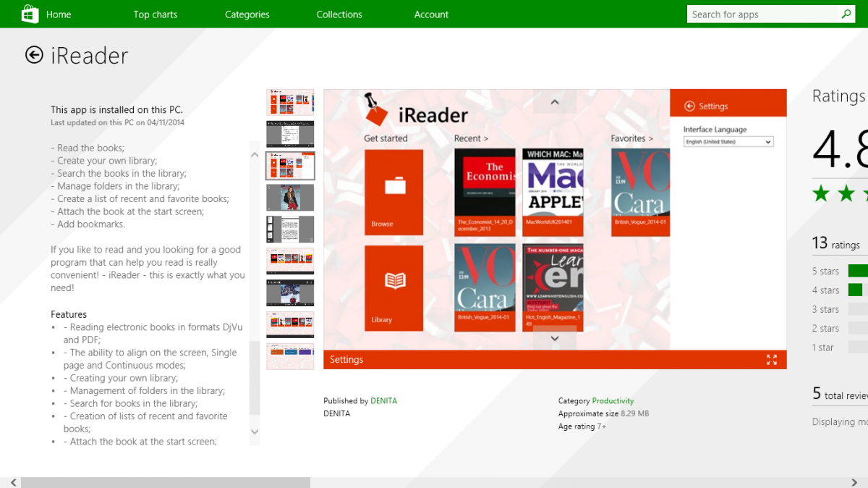Select the fifth screenshot thumbnail
868x488 pixels.
click(290, 229)
